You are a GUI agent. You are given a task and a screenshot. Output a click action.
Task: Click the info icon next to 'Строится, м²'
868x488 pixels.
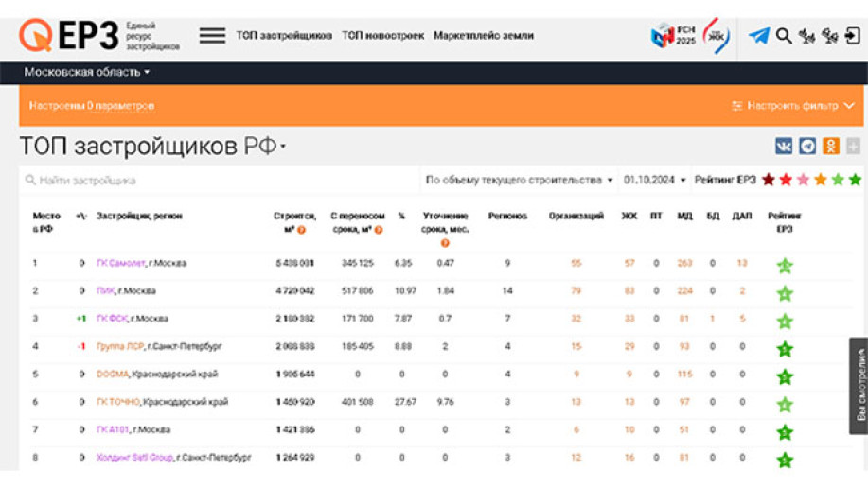[x=302, y=230]
